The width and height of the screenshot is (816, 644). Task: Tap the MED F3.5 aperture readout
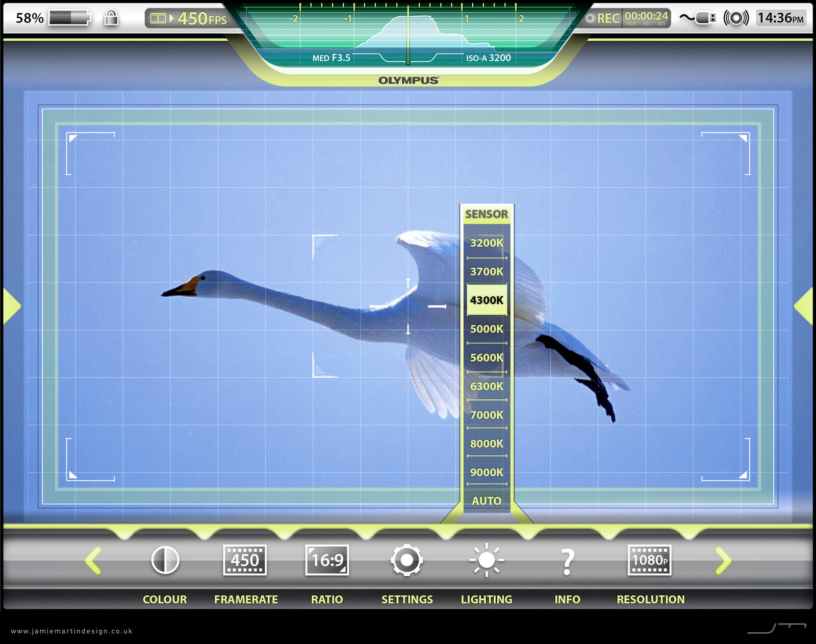pos(331,58)
